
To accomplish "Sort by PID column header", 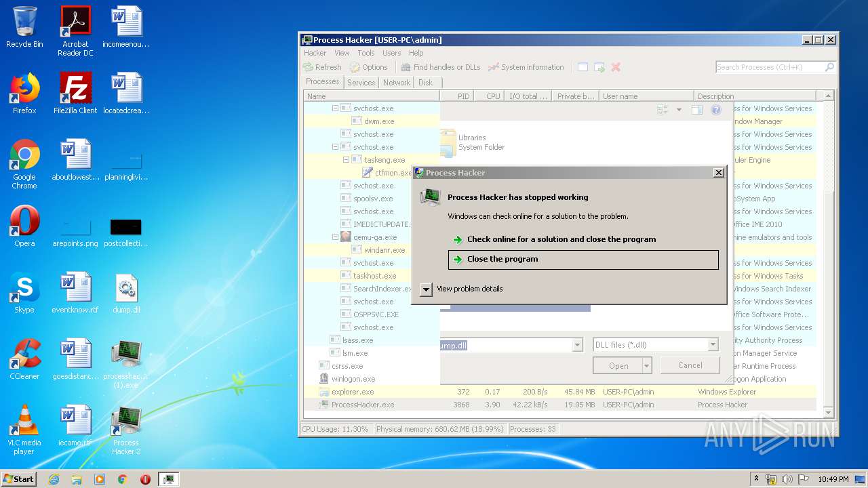I will pyautogui.click(x=456, y=96).
